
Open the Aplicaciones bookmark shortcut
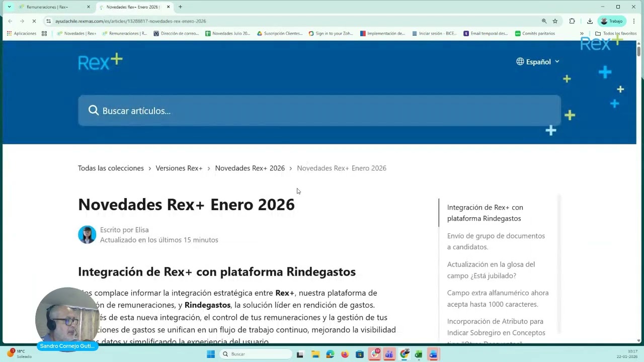click(x=22, y=34)
